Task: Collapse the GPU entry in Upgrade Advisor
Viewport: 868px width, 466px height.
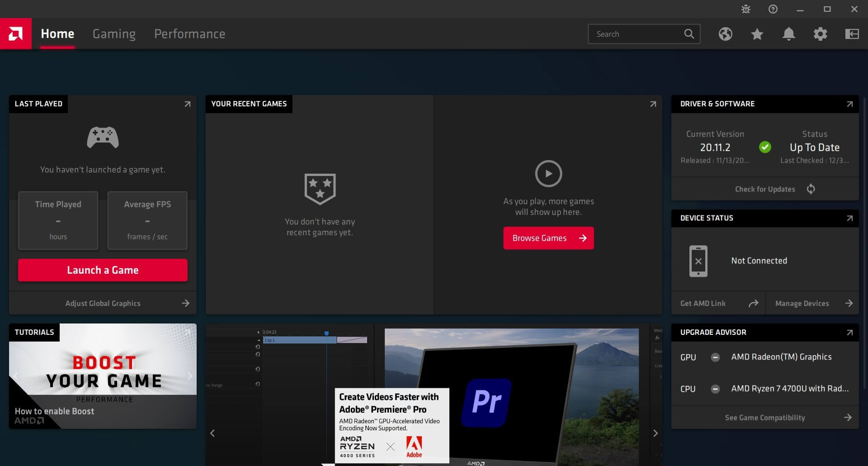Action: (x=715, y=357)
